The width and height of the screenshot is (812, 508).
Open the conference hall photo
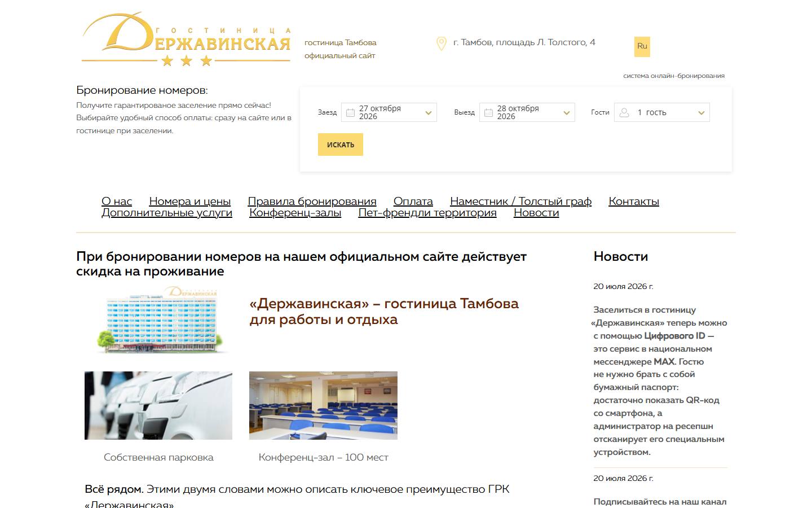[323, 405]
